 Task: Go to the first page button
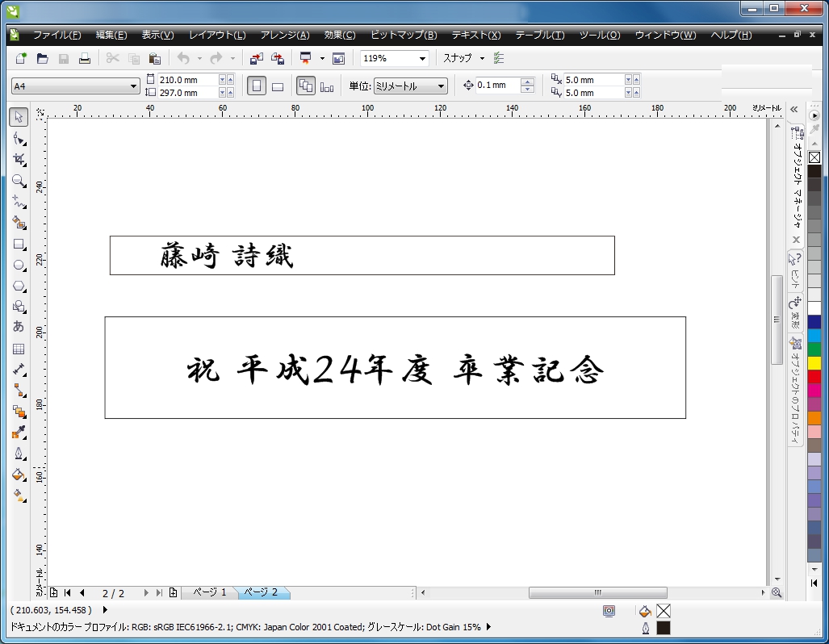point(67,592)
